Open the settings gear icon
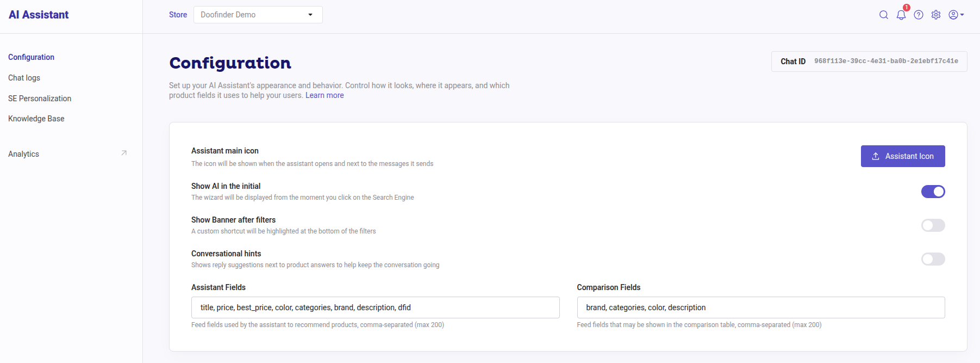The image size is (980, 363). pos(936,15)
